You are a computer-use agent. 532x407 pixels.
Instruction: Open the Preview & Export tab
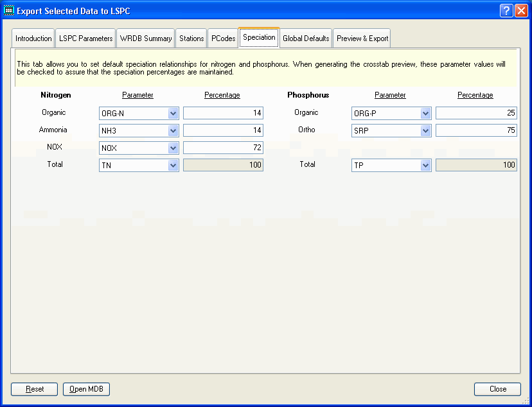(362, 38)
